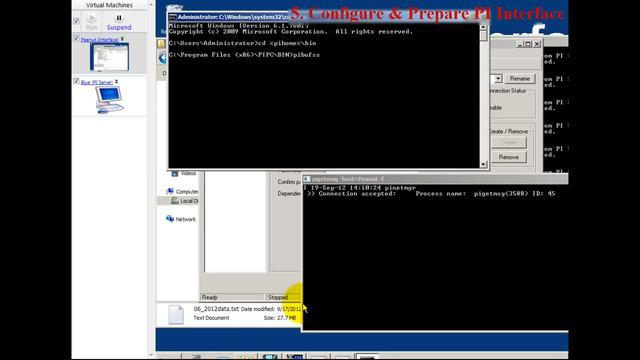Toggle the first virtual machine's checkbox
Viewport: 640px width, 360px height.
pyautogui.click(x=76, y=38)
